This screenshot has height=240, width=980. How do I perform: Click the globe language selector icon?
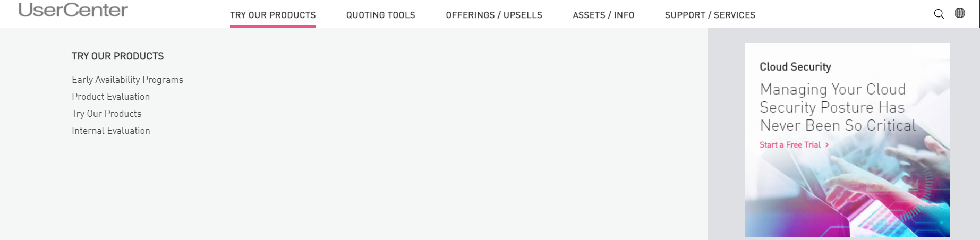click(960, 13)
